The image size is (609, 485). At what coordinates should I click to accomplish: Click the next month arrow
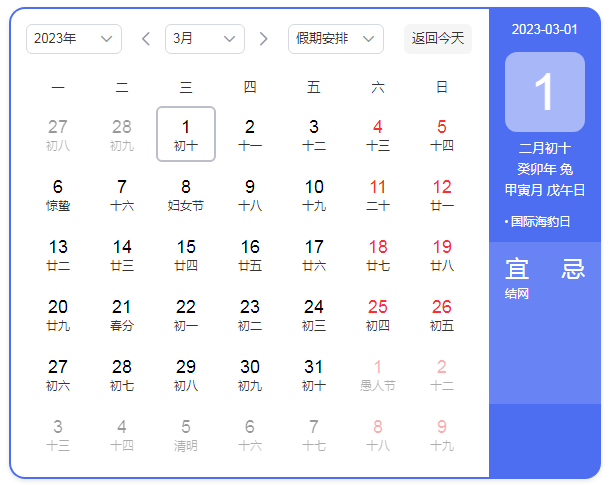click(264, 39)
